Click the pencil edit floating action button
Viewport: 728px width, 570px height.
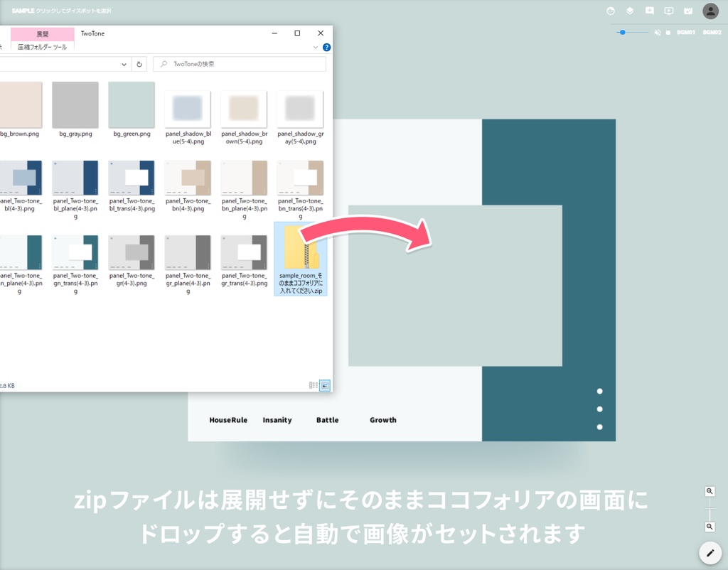click(709, 552)
